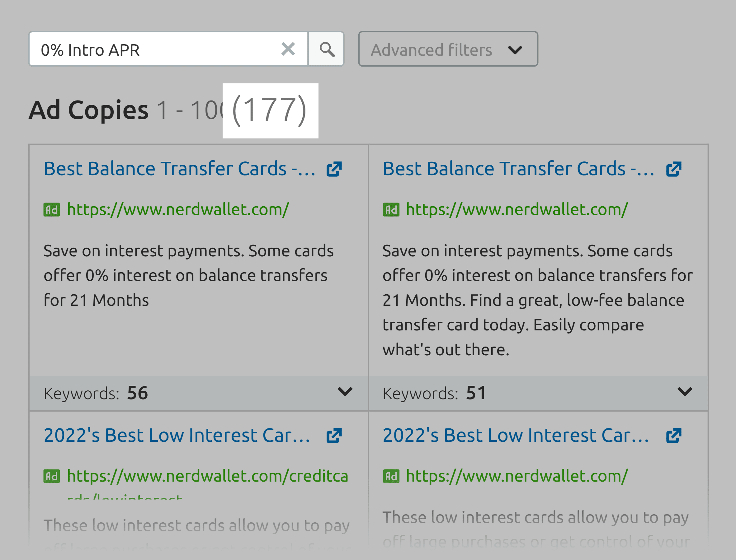Click Ad badge in fourth ad card

391,476
